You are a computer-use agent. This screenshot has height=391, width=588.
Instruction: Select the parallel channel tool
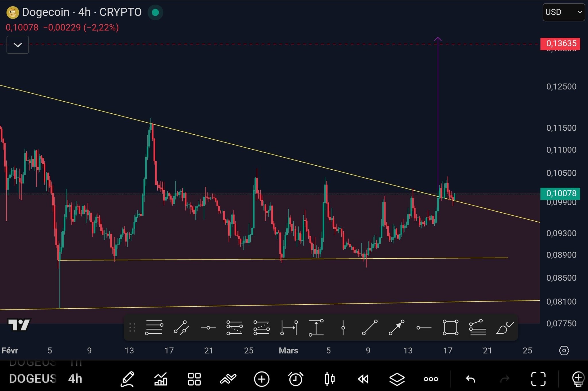[x=181, y=328]
